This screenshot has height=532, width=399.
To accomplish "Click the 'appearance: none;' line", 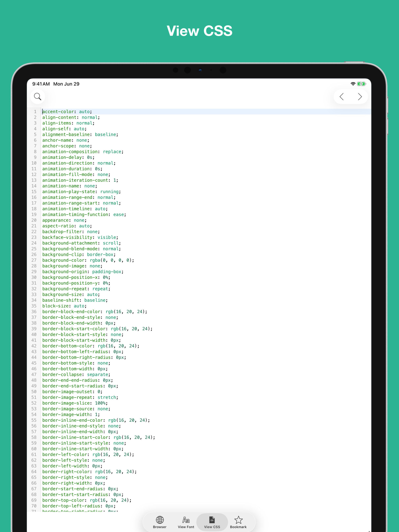I will pos(64,220).
